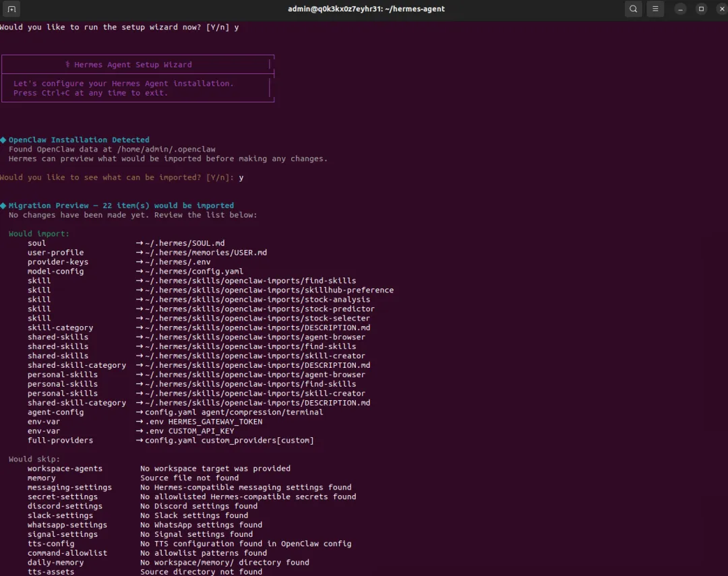Click the whatsapp-settings skip row
Screen dimensions: 728x576
[x=145, y=525]
